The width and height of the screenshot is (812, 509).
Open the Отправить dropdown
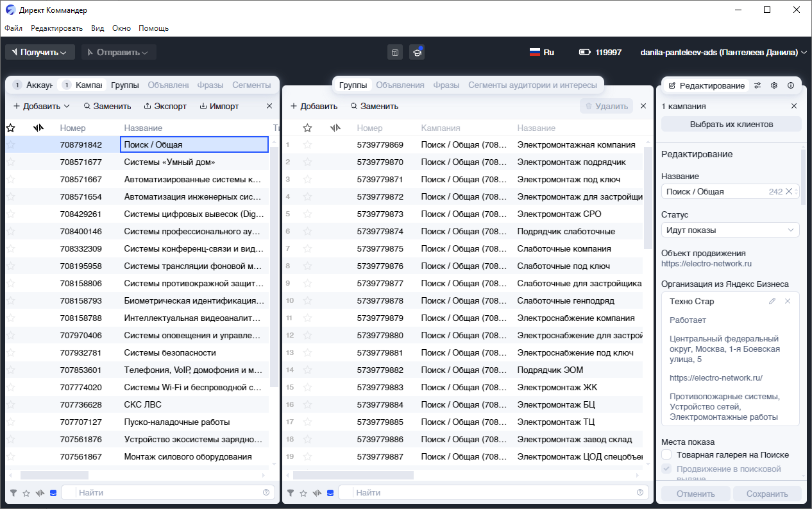[119, 52]
